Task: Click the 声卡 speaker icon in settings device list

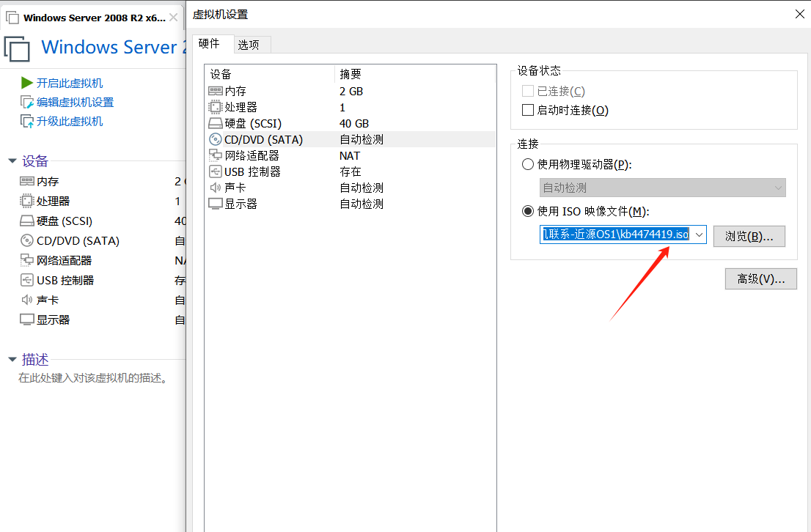Action: 215,187
